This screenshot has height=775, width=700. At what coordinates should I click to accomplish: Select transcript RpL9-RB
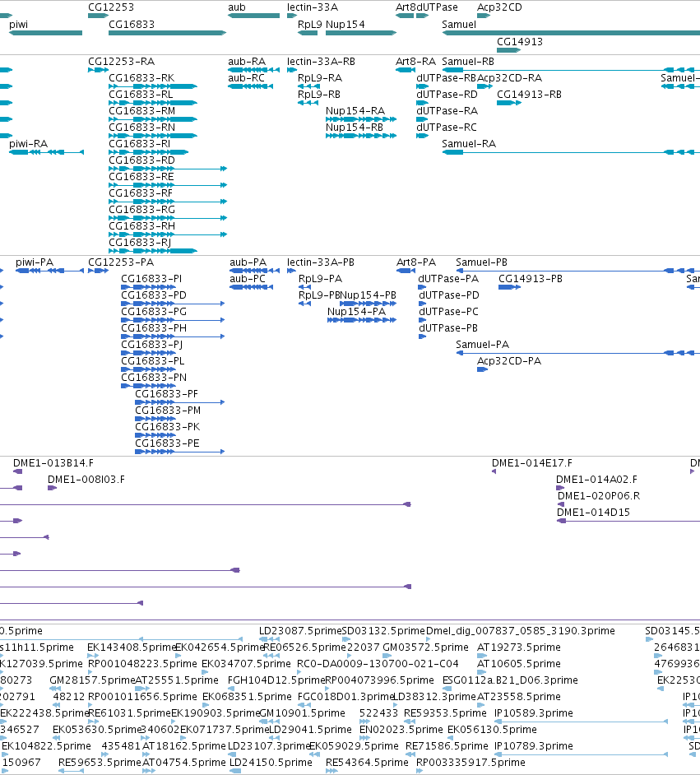[320, 94]
